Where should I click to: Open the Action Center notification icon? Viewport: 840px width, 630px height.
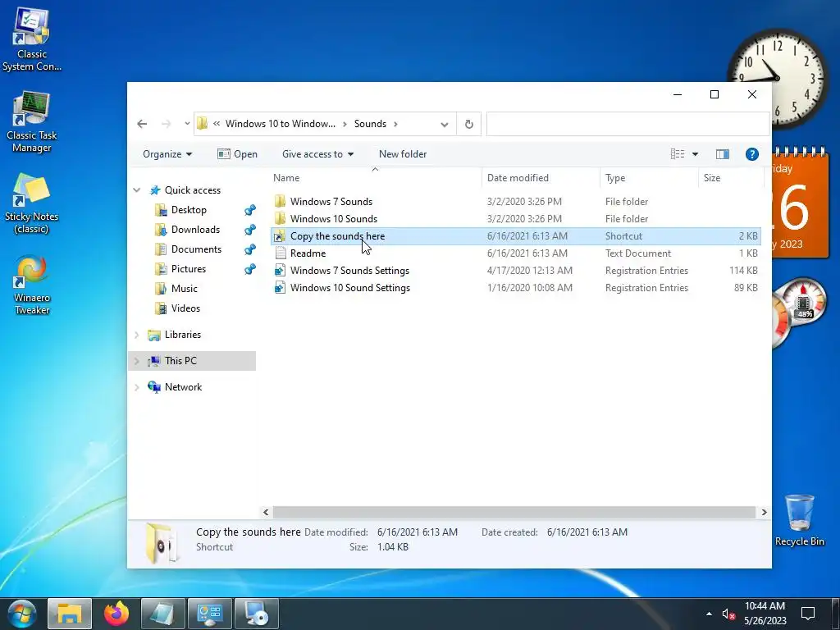point(807,614)
